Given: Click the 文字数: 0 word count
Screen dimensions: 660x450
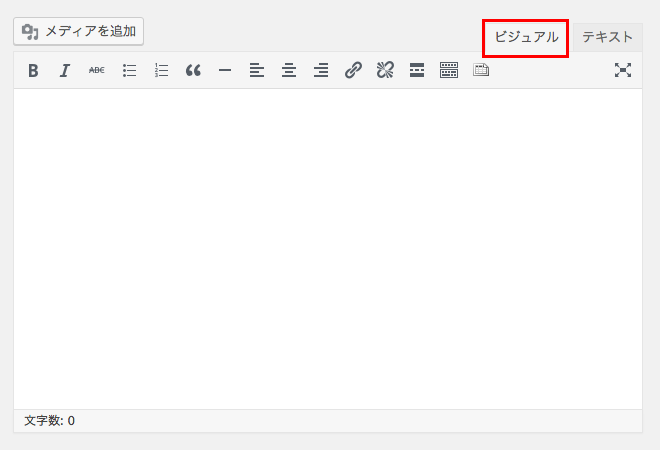Looking at the screenshot, I should tap(50, 421).
